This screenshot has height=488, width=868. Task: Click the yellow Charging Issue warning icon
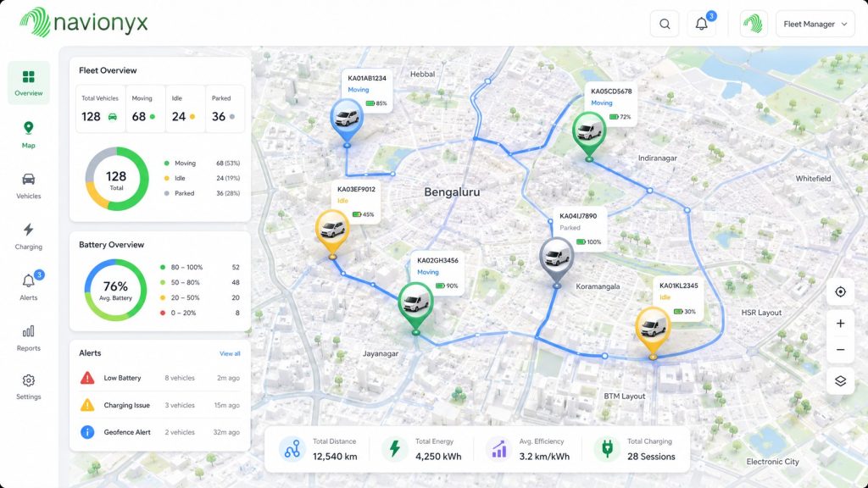87,405
